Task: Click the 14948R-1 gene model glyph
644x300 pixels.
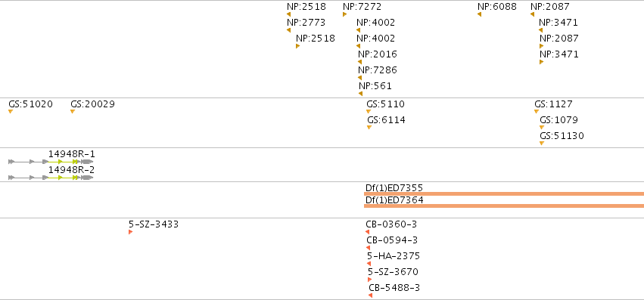Action: [x=51, y=162]
